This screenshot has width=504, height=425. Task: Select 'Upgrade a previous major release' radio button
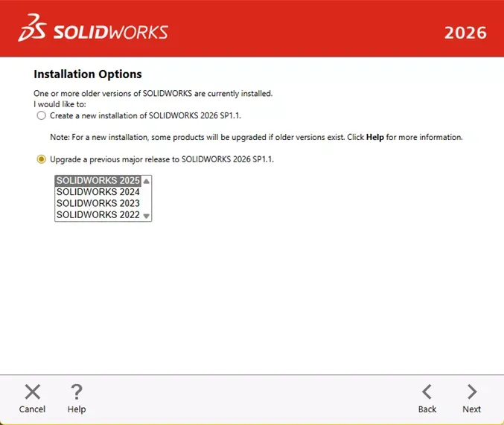[x=41, y=159]
